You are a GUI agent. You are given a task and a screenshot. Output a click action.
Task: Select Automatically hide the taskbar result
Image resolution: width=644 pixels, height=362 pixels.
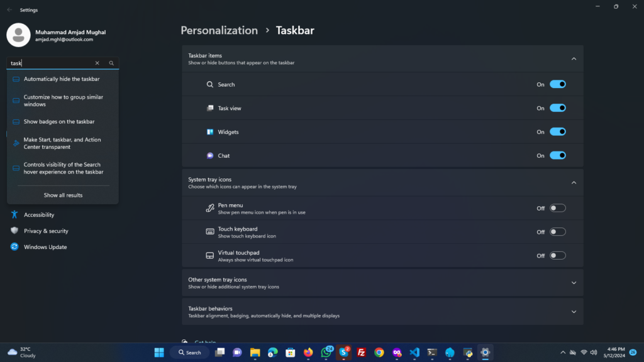pos(62,79)
